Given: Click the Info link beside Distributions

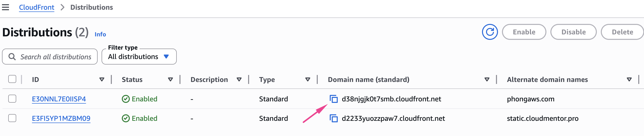Looking at the screenshot, I should pos(100,34).
